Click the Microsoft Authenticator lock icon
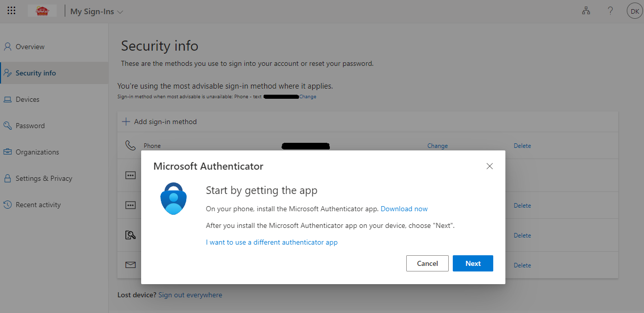The height and width of the screenshot is (313, 644). point(174,199)
